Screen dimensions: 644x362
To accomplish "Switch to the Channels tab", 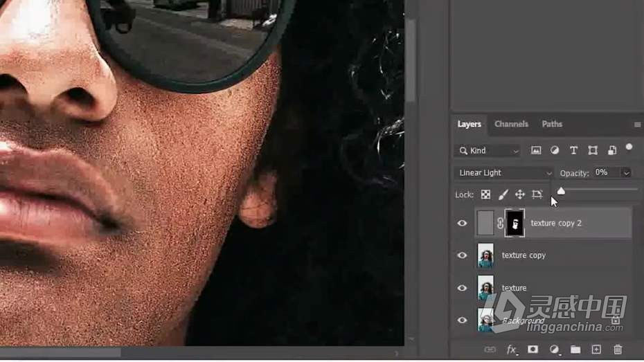I will [x=511, y=124].
